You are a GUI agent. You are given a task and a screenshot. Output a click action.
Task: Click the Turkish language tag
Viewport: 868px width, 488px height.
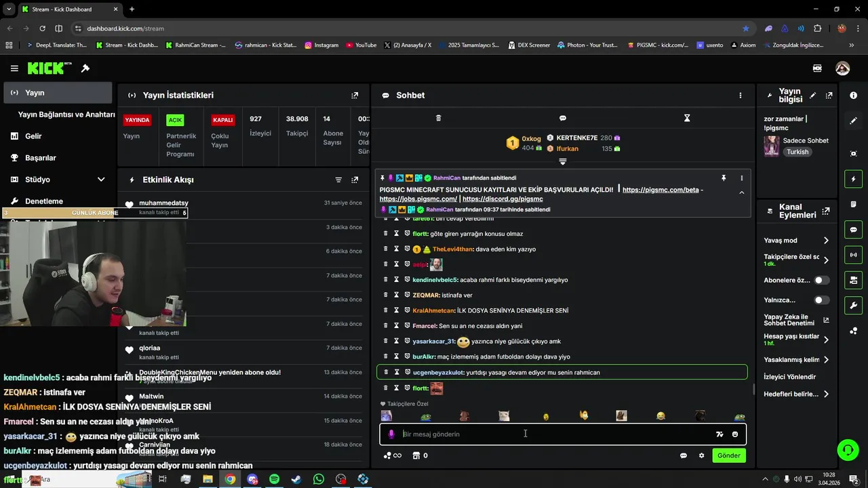click(797, 152)
